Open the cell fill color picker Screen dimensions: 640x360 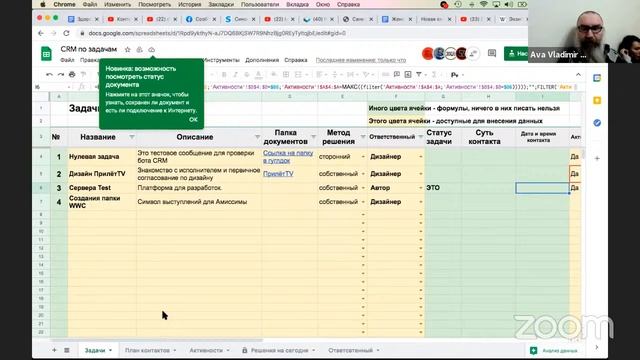[x=273, y=74]
